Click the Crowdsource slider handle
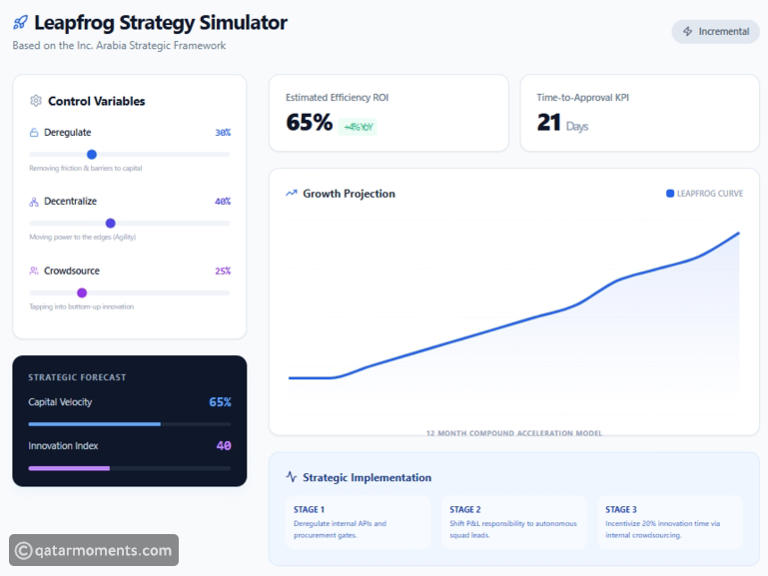The height and width of the screenshot is (576, 768). click(82, 292)
